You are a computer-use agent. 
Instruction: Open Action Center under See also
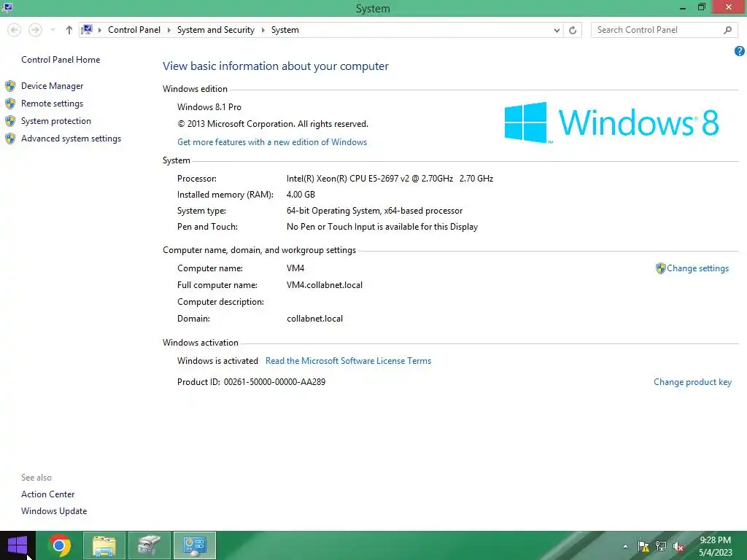47,494
